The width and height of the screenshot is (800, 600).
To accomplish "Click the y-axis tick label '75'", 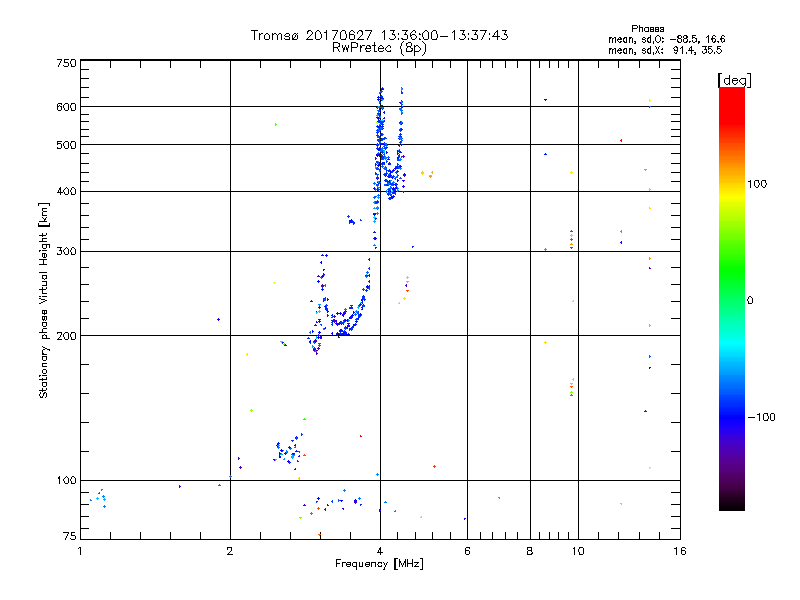I will point(70,536).
